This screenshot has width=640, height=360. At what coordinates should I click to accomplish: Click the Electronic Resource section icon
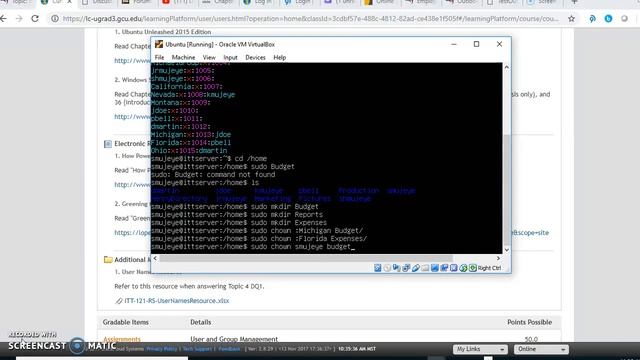click(108, 144)
